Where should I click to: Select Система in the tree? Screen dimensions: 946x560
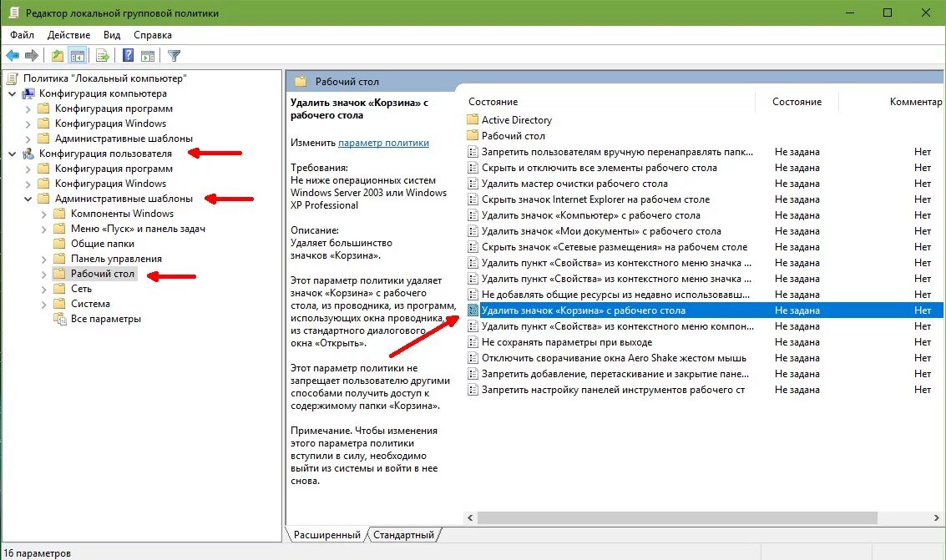coord(90,304)
